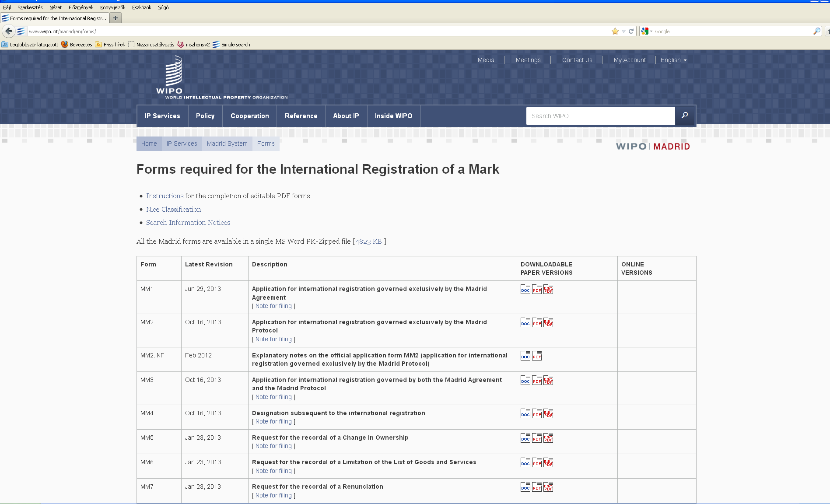
Task: Open a new browser tab
Action: coord(116,18)
